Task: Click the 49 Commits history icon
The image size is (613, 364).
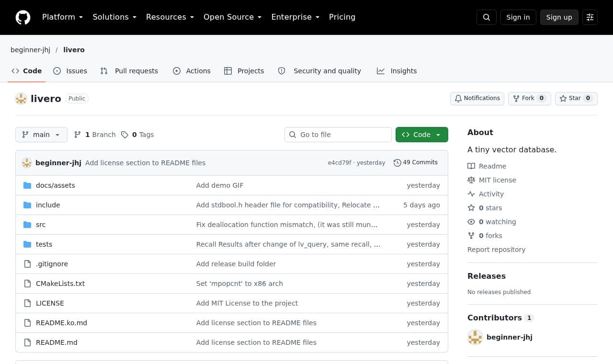Action: coord(397,163)
